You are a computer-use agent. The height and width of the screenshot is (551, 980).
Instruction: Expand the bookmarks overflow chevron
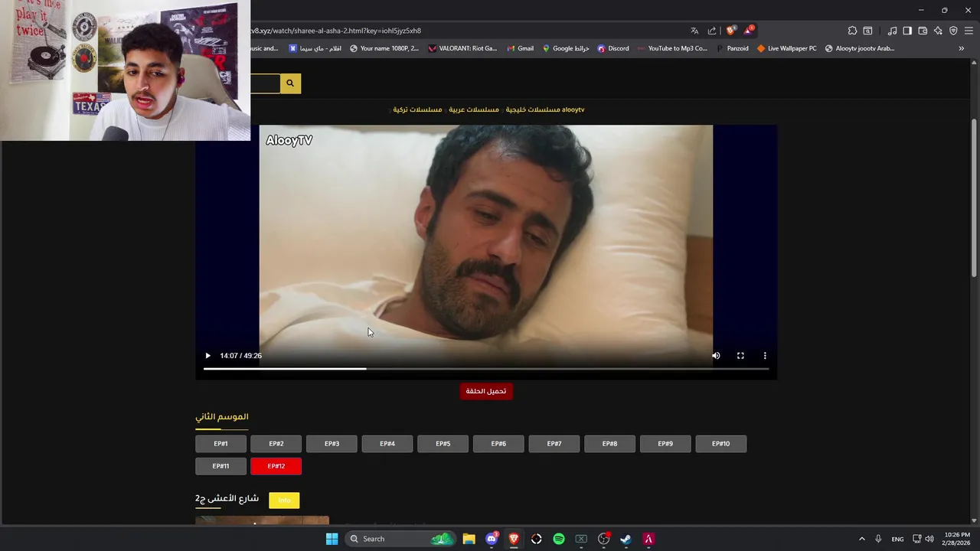pyautogui.click(x=962, y=48)
